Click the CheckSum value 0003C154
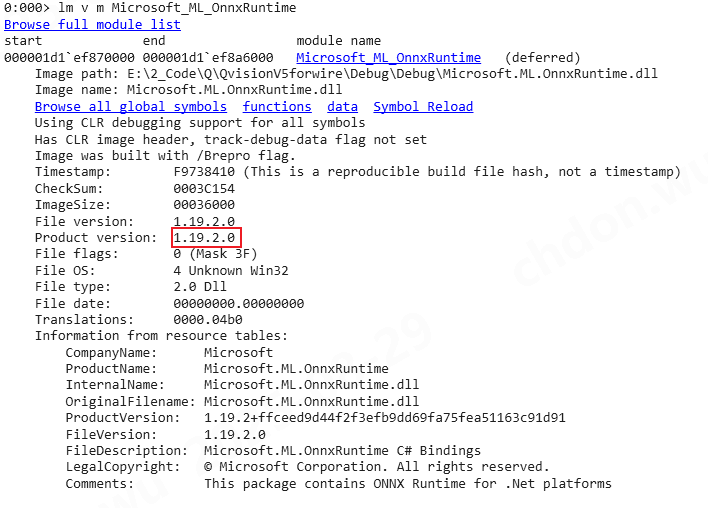 [205, 188]
